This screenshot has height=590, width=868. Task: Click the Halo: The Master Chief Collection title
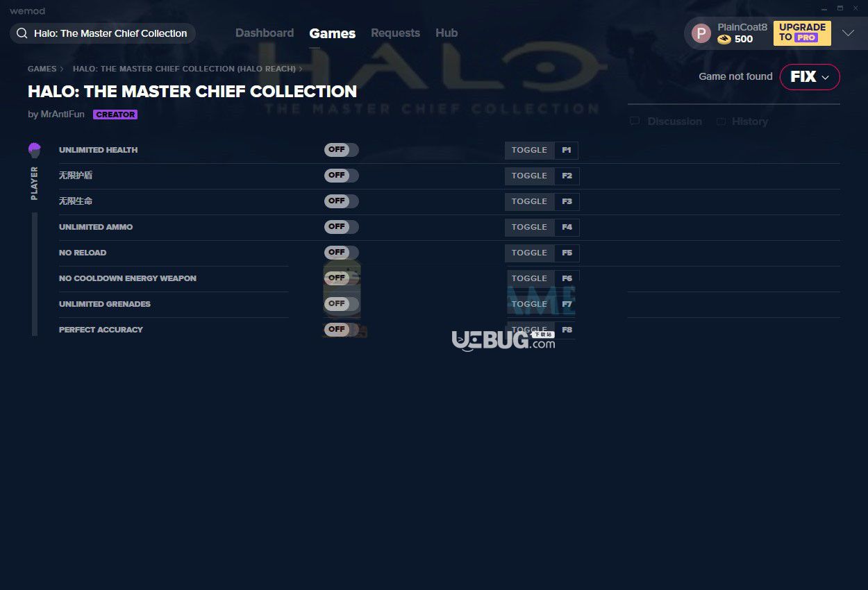point(192,92)
